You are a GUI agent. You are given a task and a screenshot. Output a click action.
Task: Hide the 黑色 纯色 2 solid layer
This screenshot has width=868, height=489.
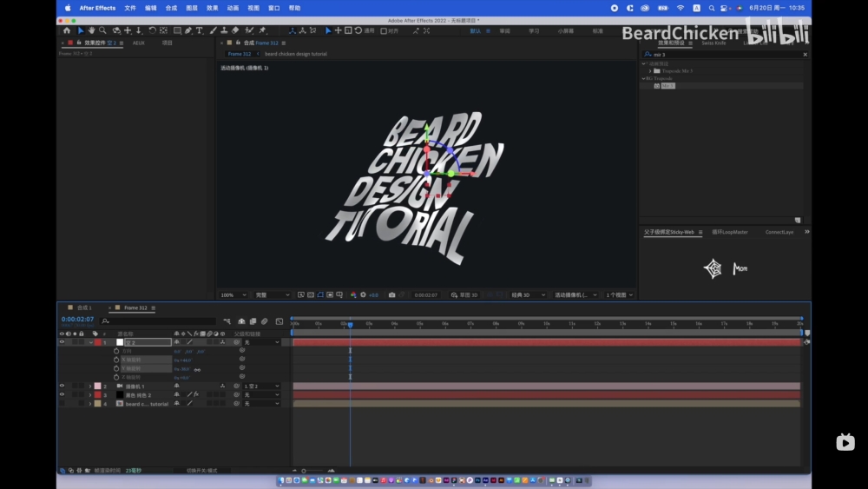(x=62, y=395)
